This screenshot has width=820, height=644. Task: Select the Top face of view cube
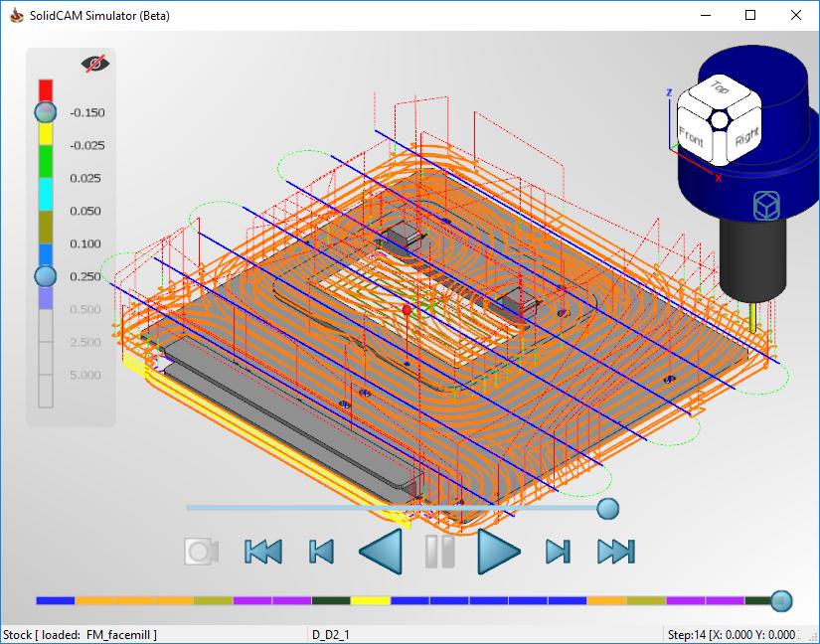720,87
